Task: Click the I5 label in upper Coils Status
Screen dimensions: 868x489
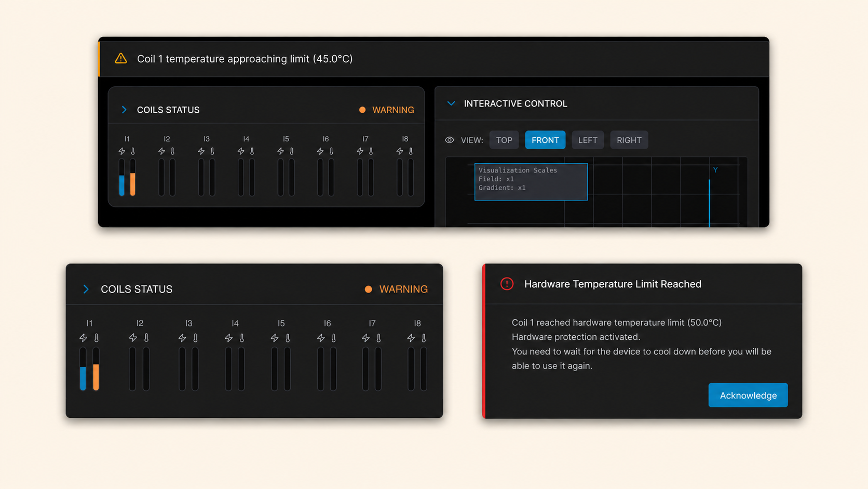Action: click(286, 139)
